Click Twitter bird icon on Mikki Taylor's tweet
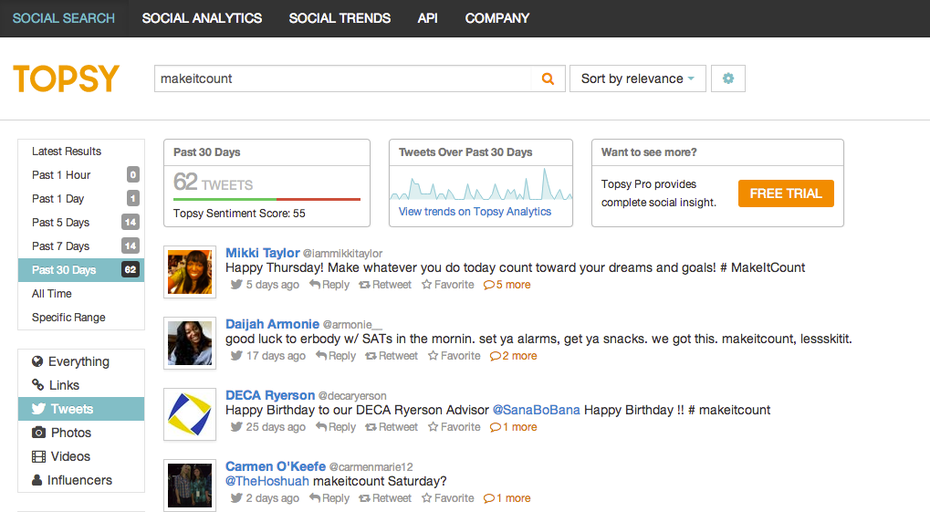 [x=237, y=284]
